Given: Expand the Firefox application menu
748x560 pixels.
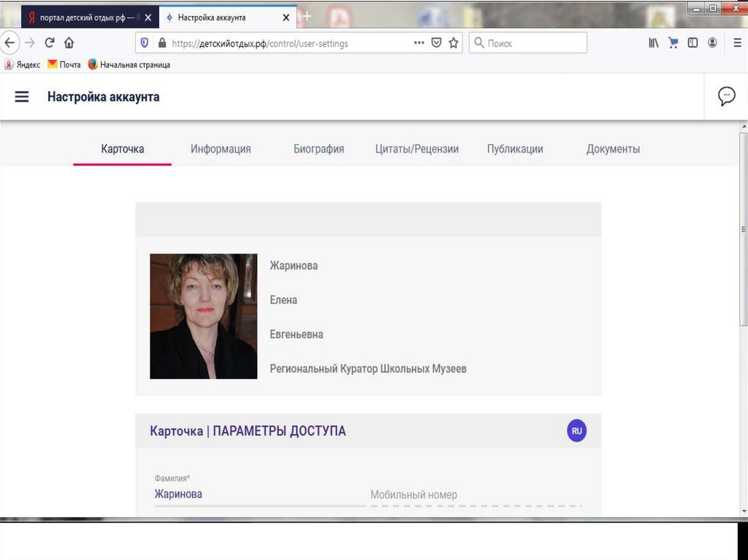Looking at the screenshot, I should pyautogui.click(x=737, y=43).
